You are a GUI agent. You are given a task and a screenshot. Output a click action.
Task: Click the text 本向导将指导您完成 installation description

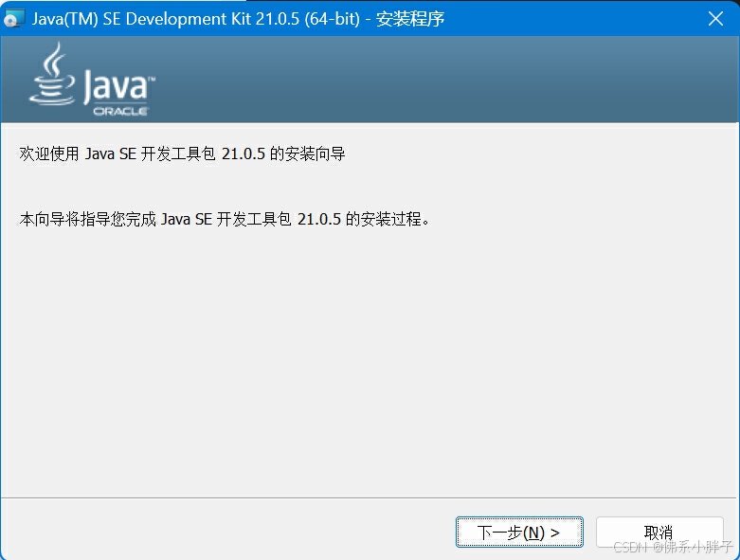(x=225, y=219)
